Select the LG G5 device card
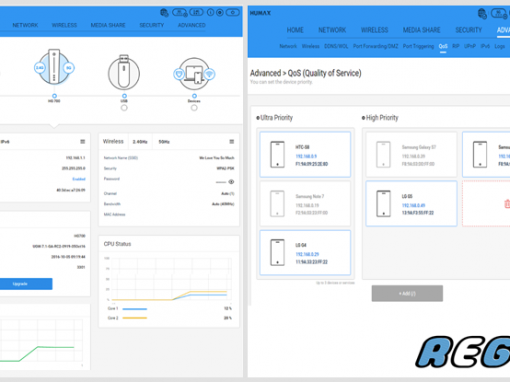 pos(411,203)
